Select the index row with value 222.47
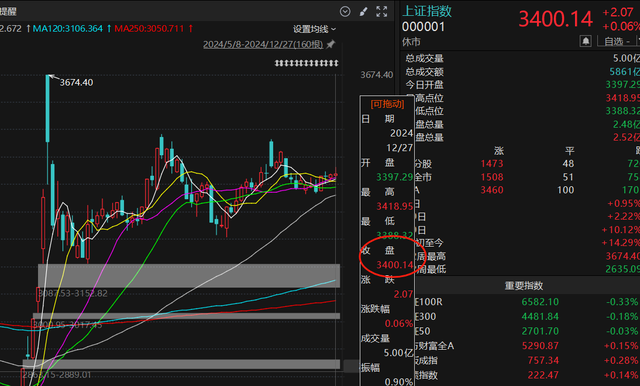The height and width of the screenshot is (386, 640). point(527,375)
